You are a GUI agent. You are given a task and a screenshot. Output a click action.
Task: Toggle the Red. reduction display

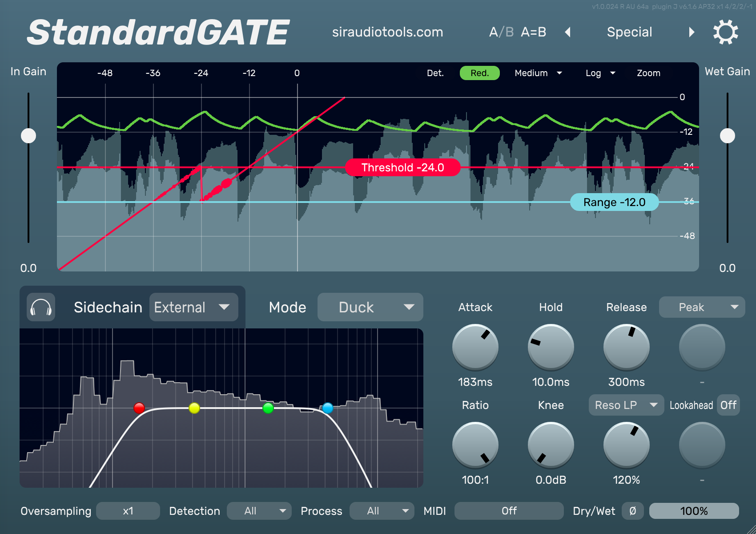pos(480,73)
